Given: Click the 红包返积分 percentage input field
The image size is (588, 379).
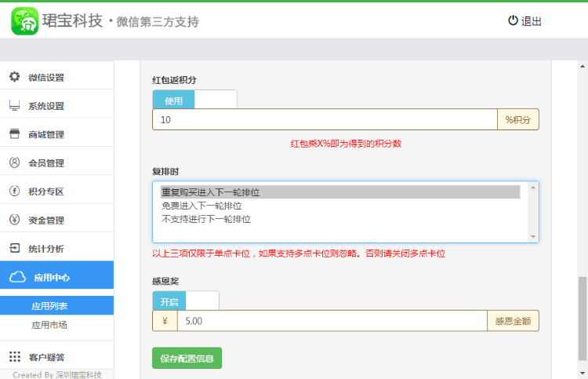Looking at the screenshot, I should 325,120.
